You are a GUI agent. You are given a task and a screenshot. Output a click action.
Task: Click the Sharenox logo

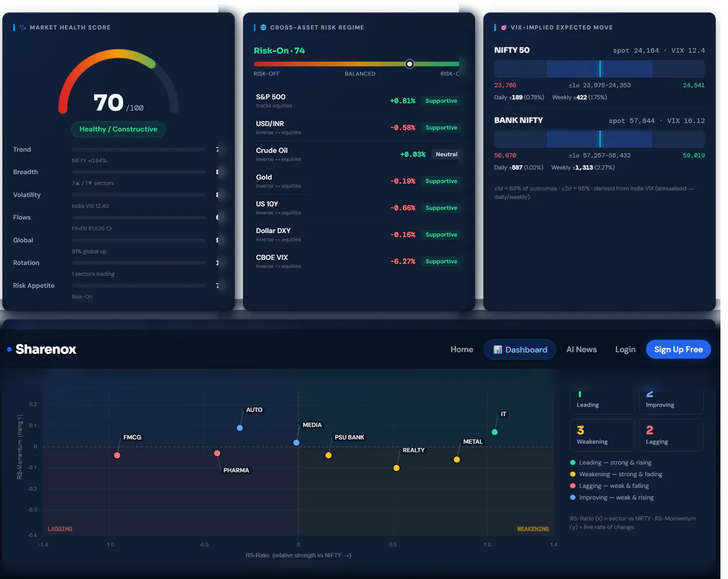tap(41, 349)
